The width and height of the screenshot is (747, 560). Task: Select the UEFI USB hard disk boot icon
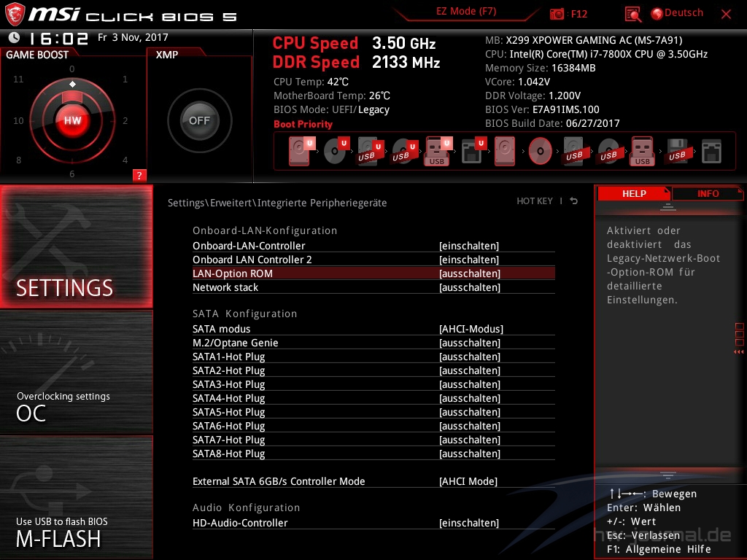(370, 151)
